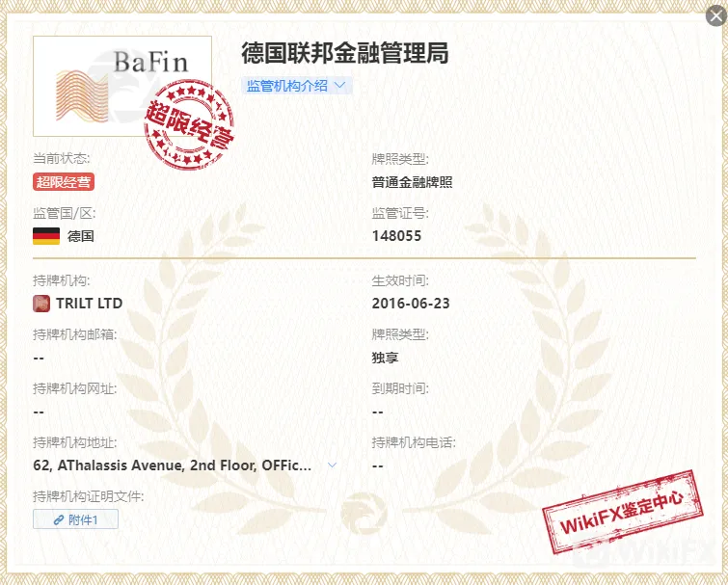Click the 德国 country name

coord(81,236)
